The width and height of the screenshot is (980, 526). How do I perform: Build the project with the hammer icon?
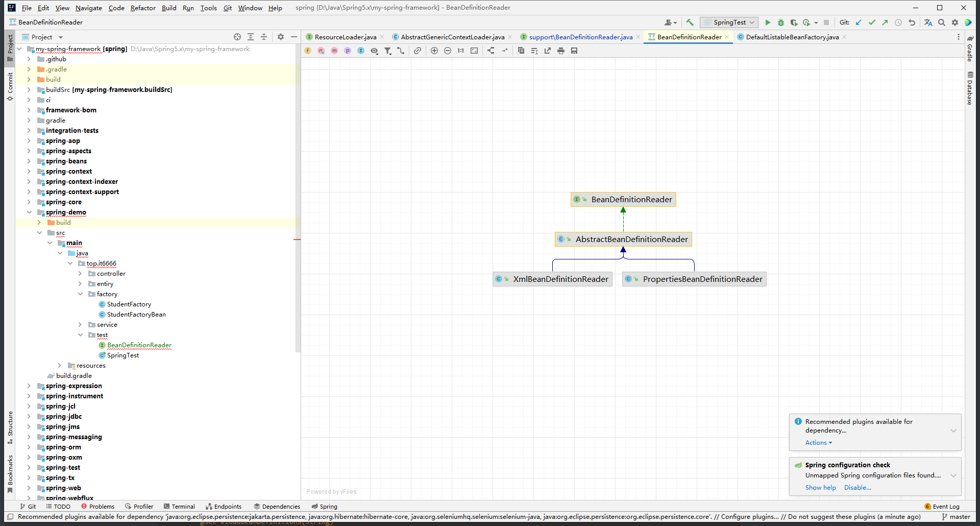pyautogui.click(x=690, y=22)
